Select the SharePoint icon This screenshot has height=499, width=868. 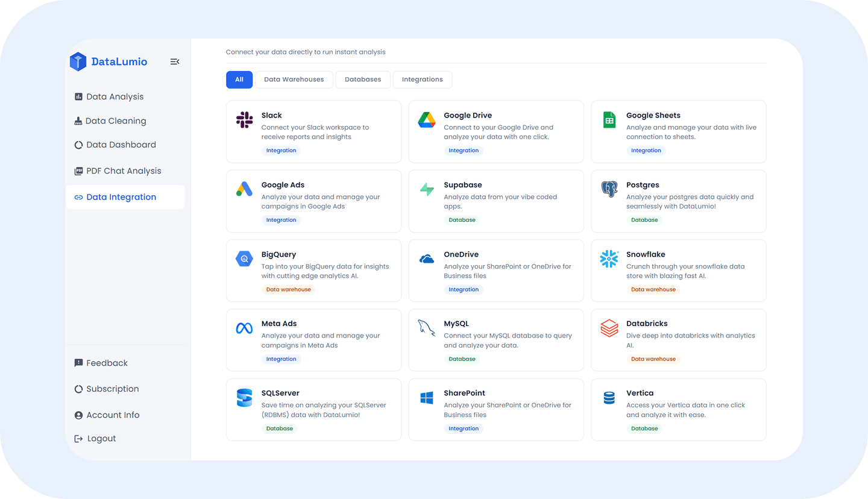[426, 397]
